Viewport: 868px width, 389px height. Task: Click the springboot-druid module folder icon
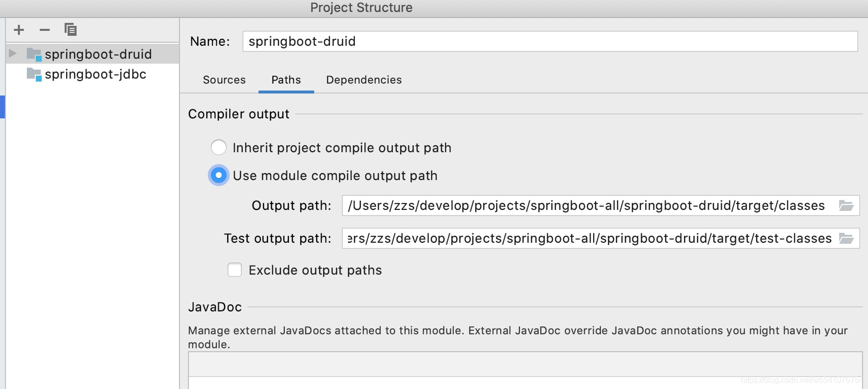[x=34, y=54]
